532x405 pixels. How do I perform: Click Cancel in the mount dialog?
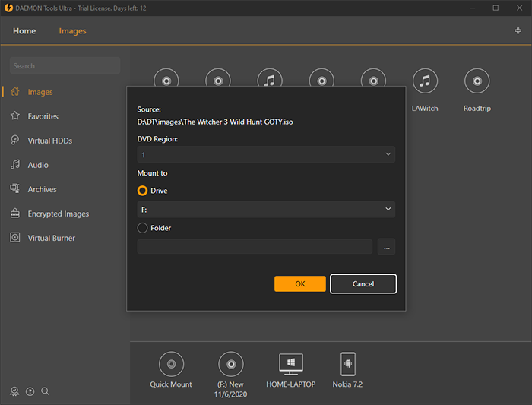click(x=363, y=284)
